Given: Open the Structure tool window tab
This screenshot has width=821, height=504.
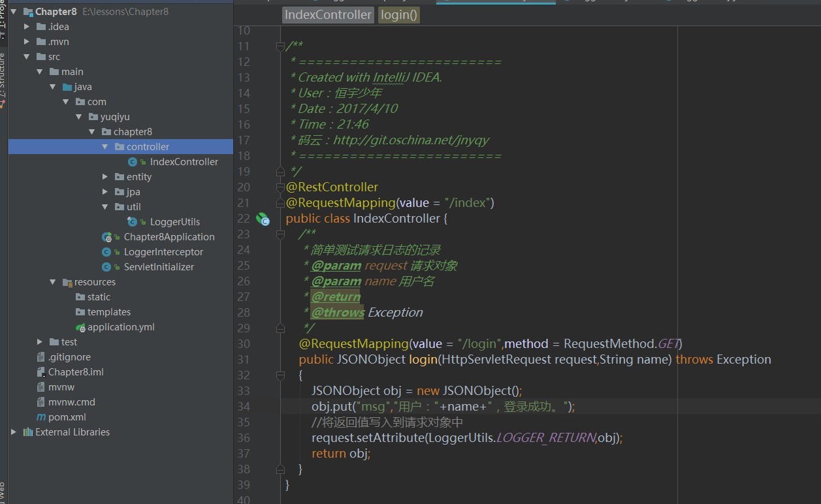Looking at the screenshot, I should (x=3, y=80).
